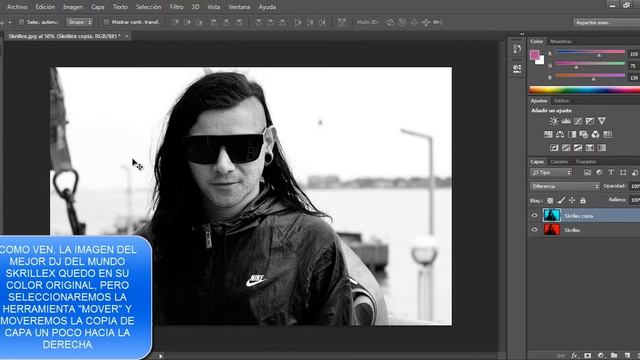Create a new group folder
This screenshot has height=360, width=640.
point(614,356)
